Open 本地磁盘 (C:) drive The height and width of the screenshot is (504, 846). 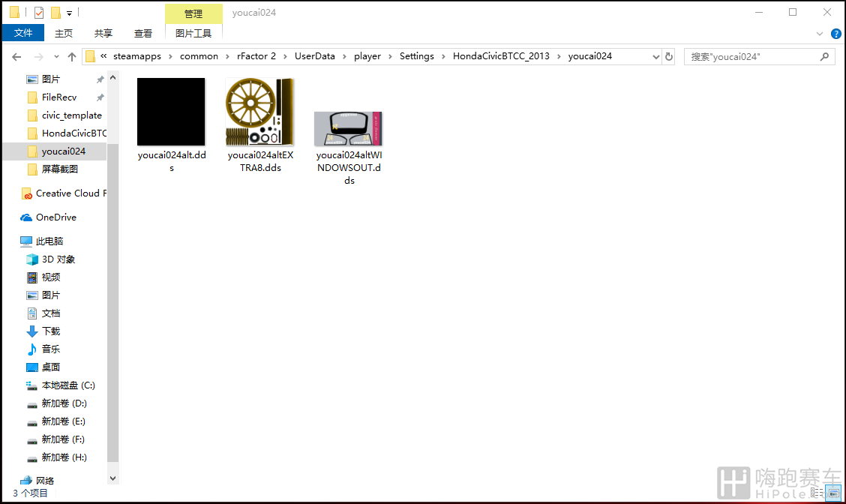pyautogui.click(x=68, y=385)
